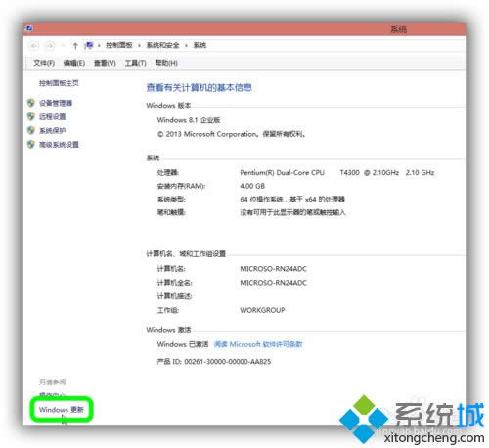Click the pen and touch value text
Image resolution: width=489 pixels, height=448 pixels.
(x=292, y=212)
